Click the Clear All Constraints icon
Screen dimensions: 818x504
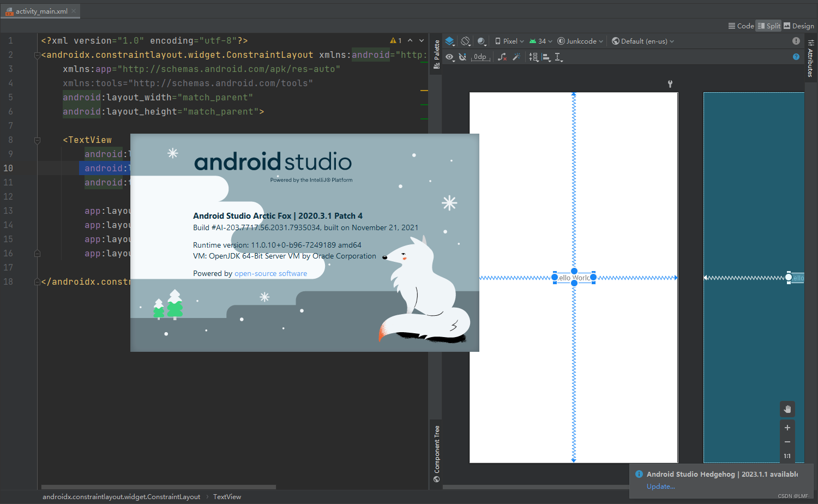click(502, 57)
